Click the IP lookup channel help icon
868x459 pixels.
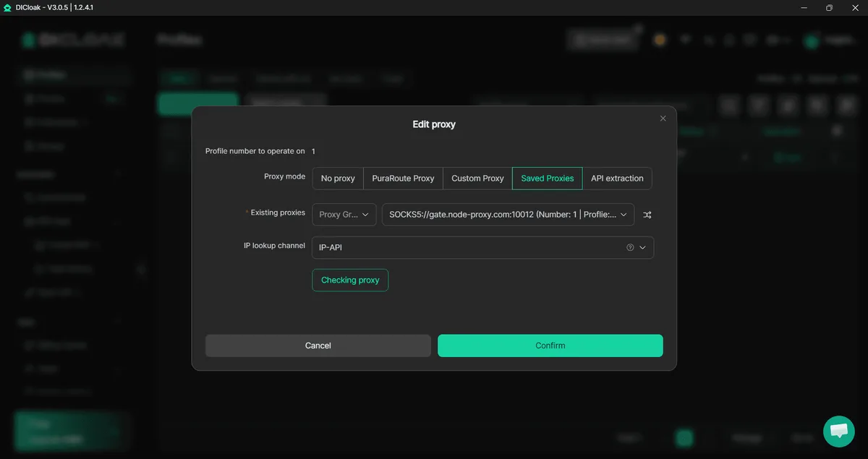tap(630, 247)
